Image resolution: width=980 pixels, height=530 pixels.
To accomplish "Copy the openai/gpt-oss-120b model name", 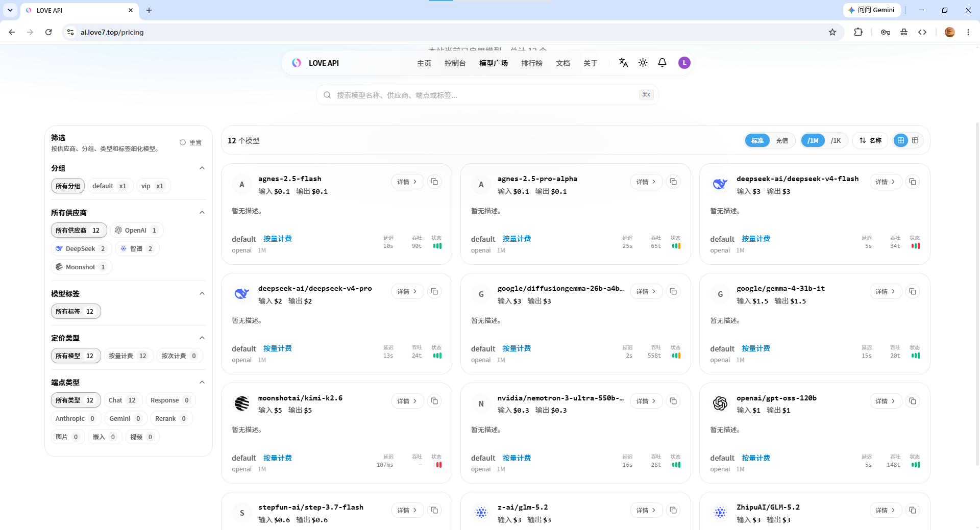I will pos(913,401).
